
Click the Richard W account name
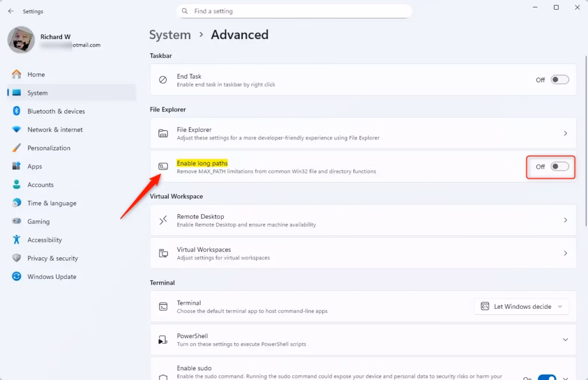pyautogui.click(x=56, y=37)
